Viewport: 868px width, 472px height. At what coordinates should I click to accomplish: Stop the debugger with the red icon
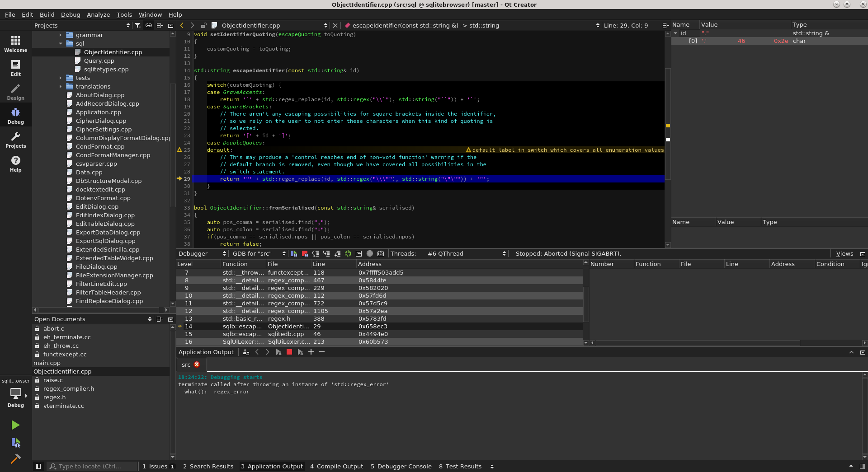tap(304, 253)
